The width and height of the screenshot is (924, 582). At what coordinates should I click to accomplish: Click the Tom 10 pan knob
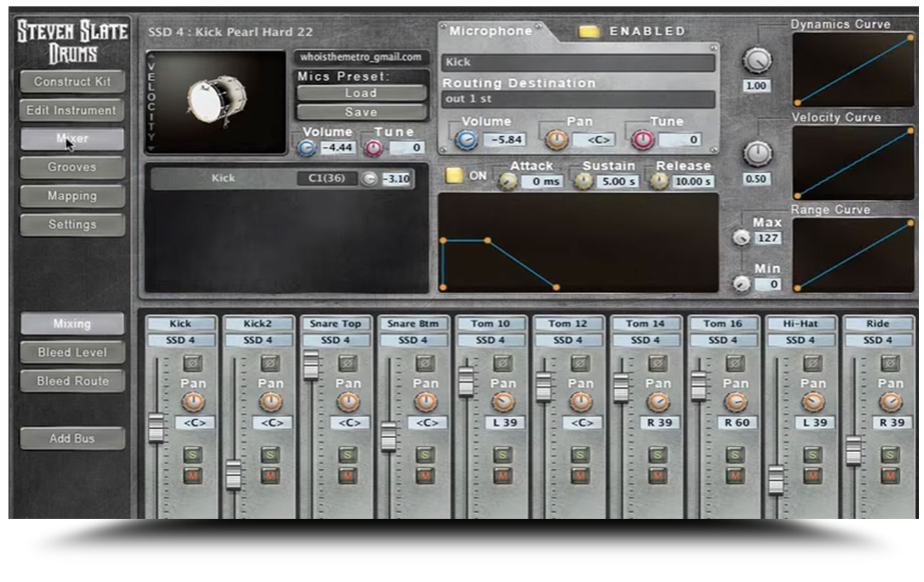pos(502,402)
